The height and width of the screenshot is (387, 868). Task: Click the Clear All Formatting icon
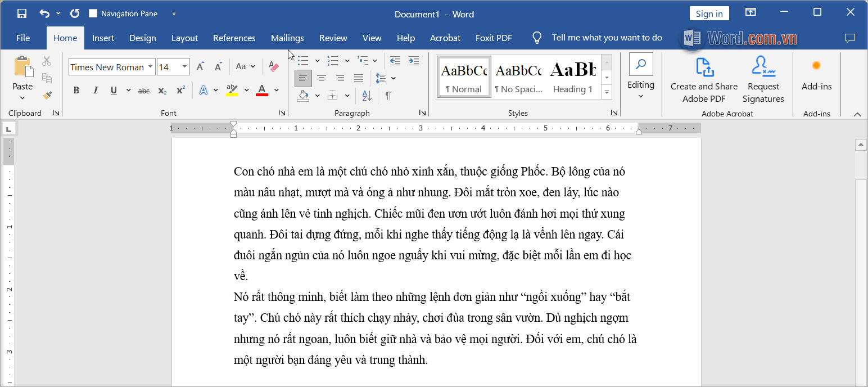pos(274,66)
